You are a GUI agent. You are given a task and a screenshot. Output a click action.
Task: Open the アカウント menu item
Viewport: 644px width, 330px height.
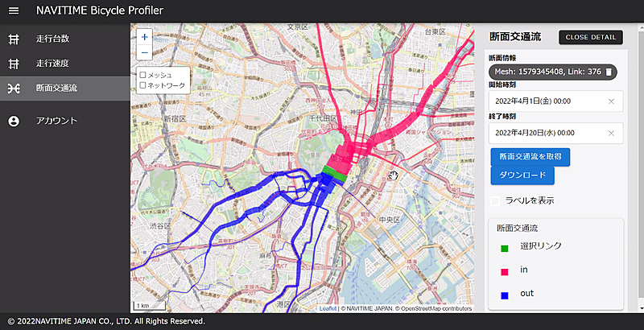point(65,121)
